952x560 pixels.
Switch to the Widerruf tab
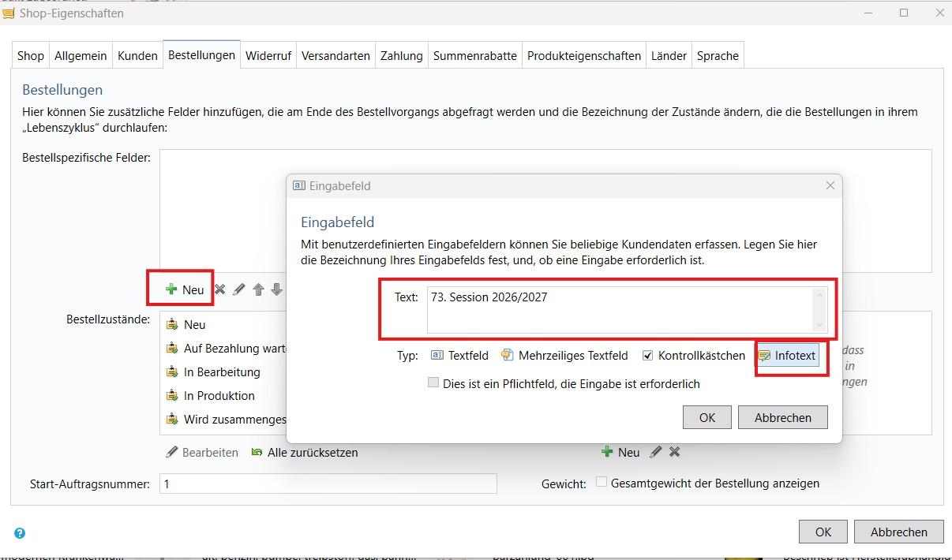(268, 56)
